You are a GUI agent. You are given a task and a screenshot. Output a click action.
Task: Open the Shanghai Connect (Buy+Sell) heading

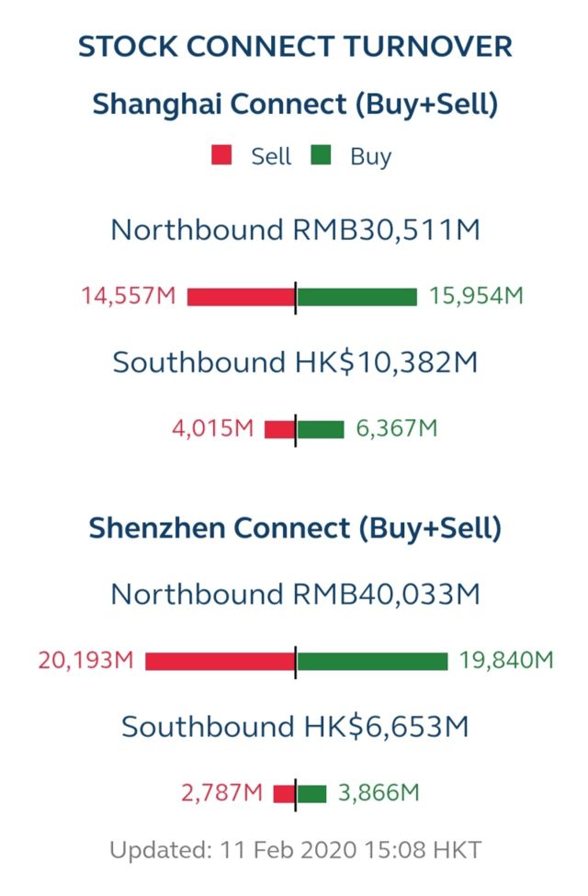pos(295,105)
